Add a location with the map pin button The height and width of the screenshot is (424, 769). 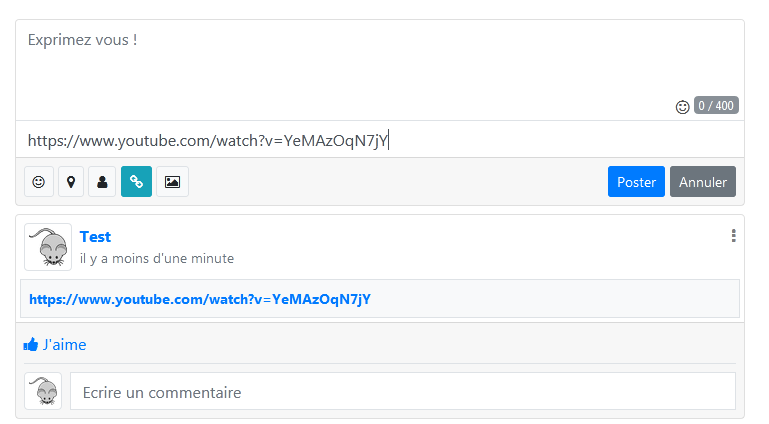[71, 182]
